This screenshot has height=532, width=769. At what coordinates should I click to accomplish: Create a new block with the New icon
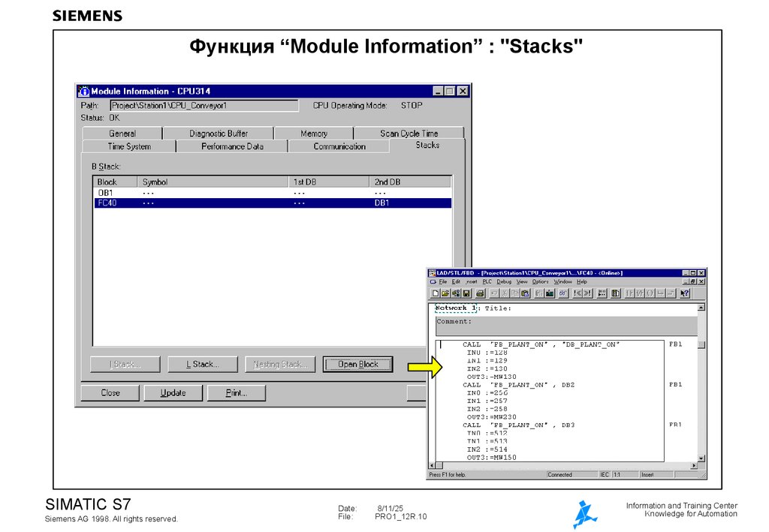[x=436, y=293]
